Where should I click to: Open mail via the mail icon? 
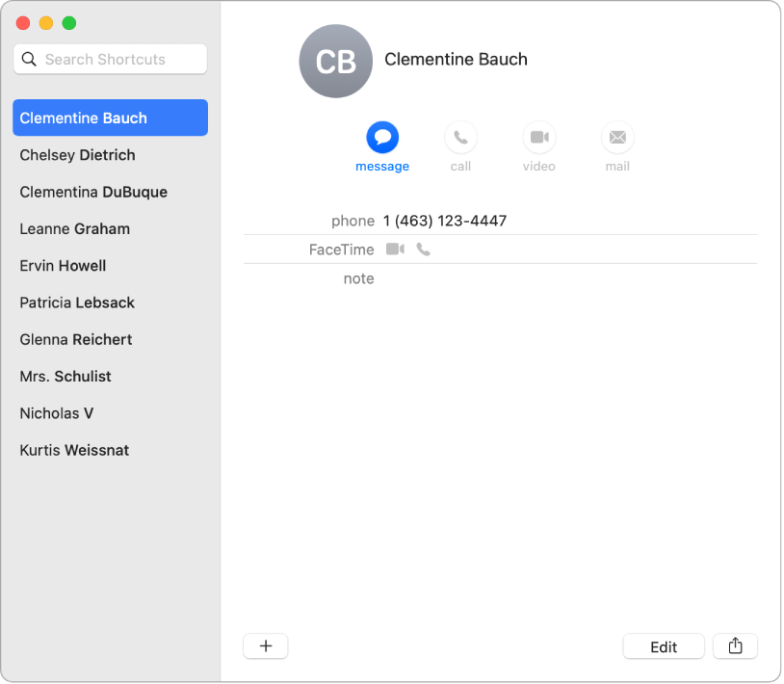click(x=616, y=138)
